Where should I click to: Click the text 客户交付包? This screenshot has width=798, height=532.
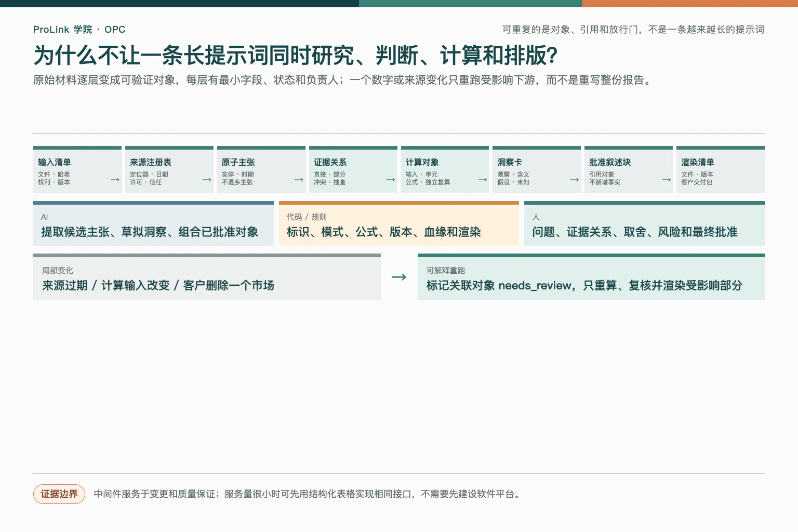(x=697, y=182)
